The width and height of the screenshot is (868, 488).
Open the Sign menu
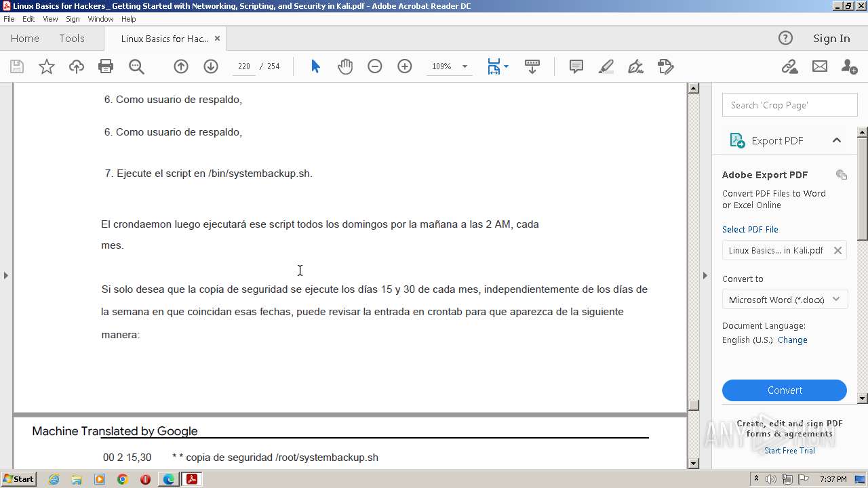click(73, 19)
